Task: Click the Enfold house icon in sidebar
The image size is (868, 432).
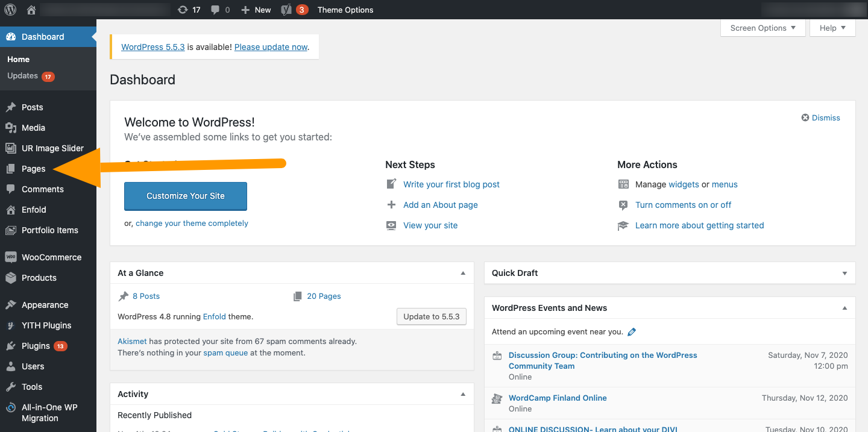Action: click(11, 210)
